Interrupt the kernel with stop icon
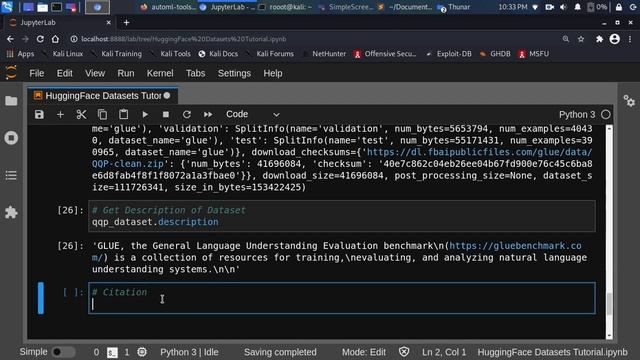The width and height of the screenshot is (640, 360). coord(166,114)
